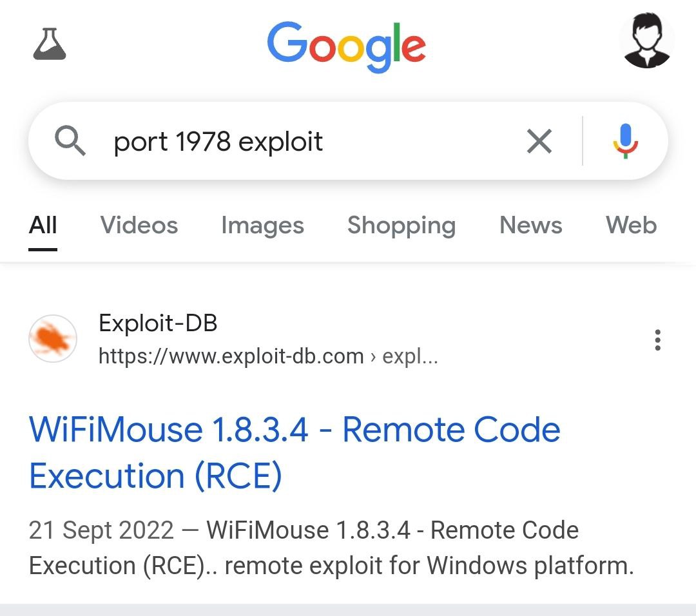Click the exploit-db.com URL breadcrumb
The image size is (696, 616).
268,356
